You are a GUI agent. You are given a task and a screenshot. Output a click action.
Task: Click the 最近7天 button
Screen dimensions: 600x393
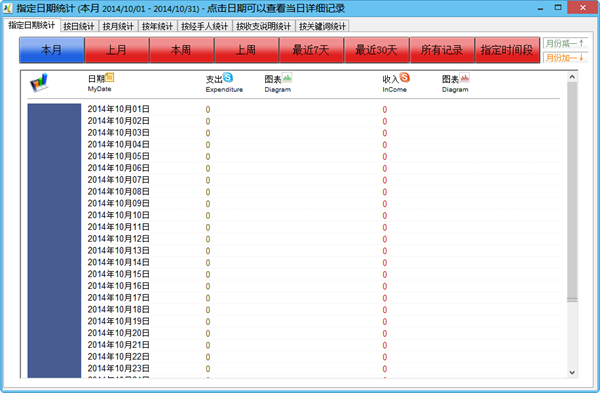311,50
